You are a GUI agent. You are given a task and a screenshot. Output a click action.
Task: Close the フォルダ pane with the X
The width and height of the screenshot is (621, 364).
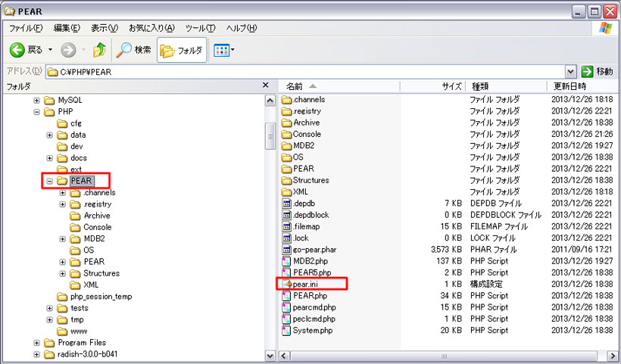(266, 85)
